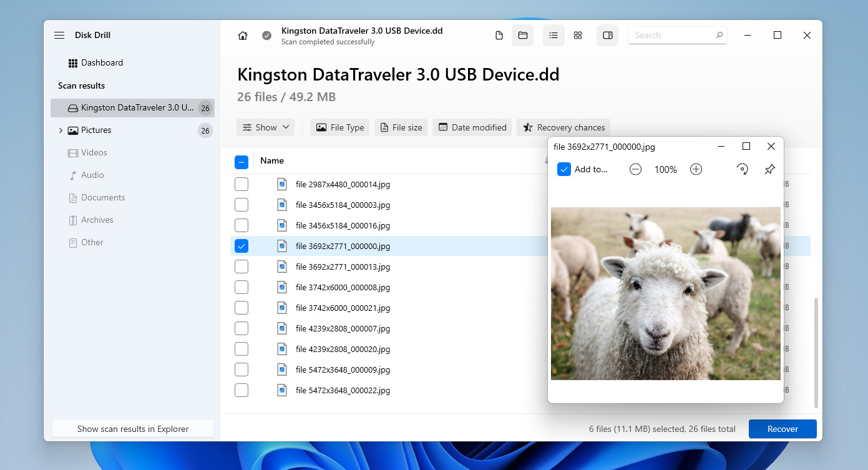Switch to file view icon in toolbar
This screenshot has width=868, height=470.
coord(499,36)
